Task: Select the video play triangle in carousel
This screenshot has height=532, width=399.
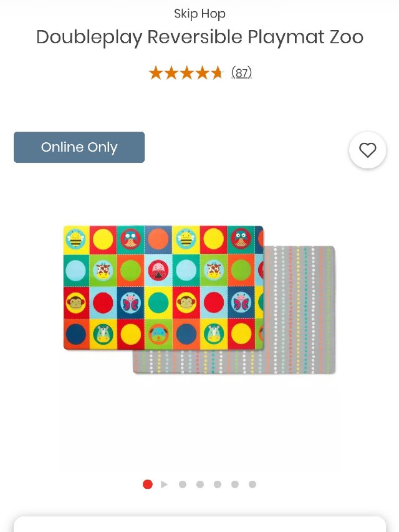Action: pyautogui.click(x=164, y=484)
